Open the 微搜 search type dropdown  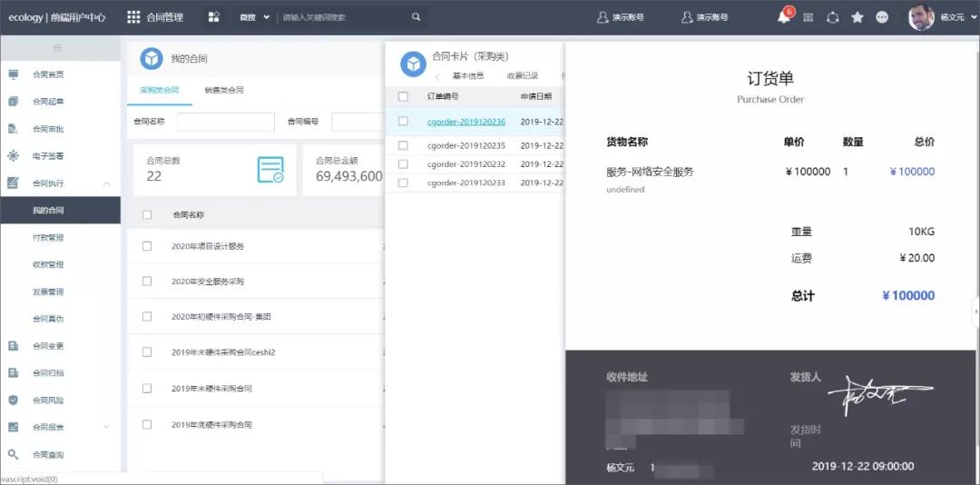(x=254, y=17)
